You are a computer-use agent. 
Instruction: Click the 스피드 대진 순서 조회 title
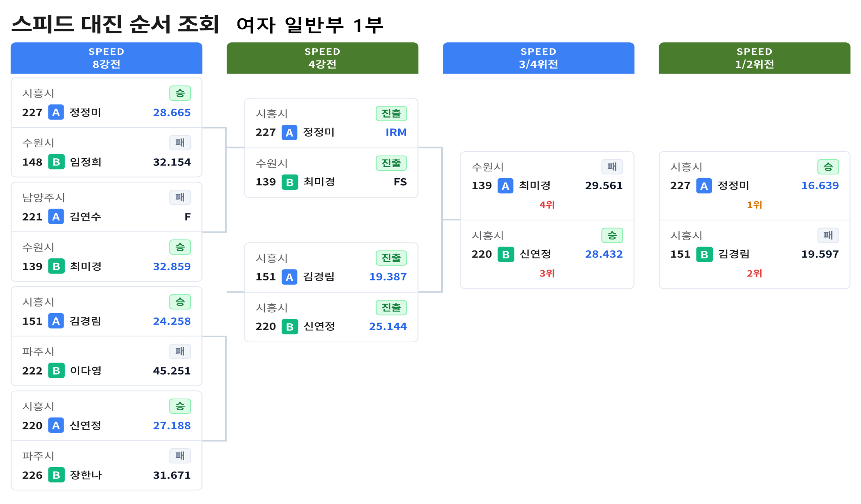pos(115,25)
